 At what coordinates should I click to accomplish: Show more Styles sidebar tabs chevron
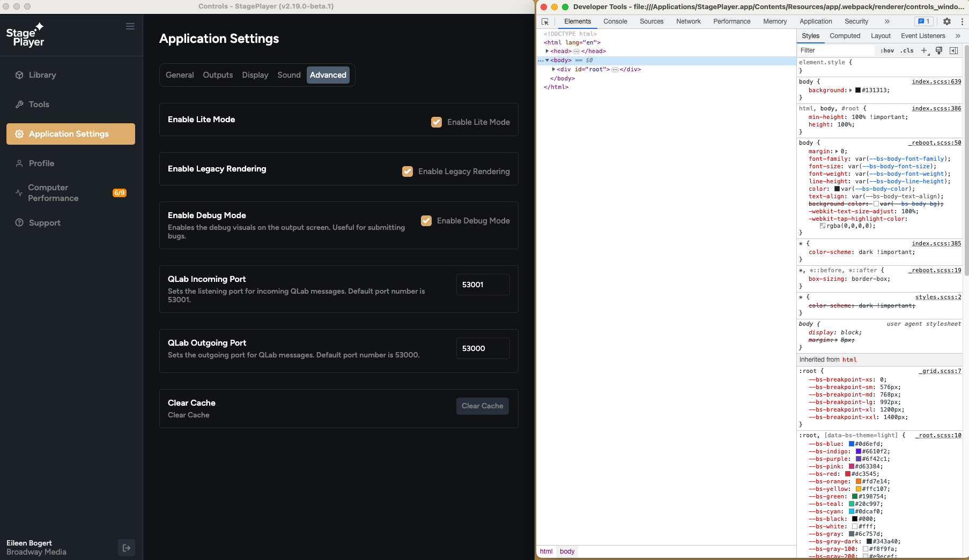(x=958, y=36)
